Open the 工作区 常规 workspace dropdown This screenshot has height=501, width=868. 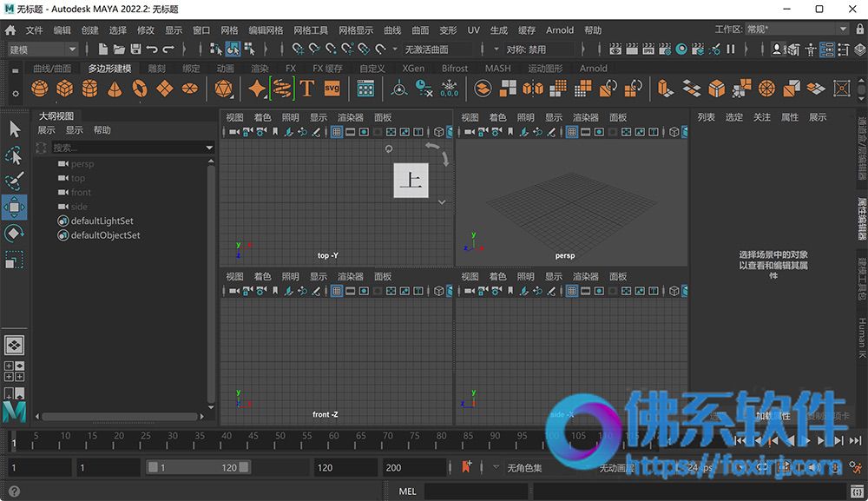tap(796, 30)
